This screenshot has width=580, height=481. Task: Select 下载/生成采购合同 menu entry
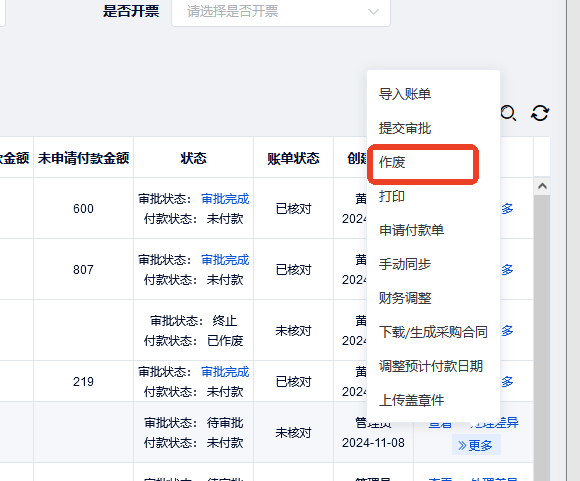433,332
